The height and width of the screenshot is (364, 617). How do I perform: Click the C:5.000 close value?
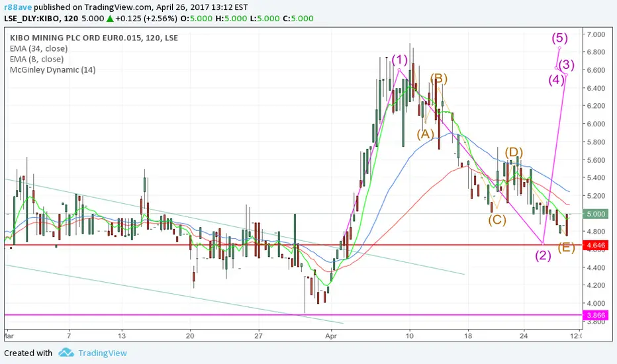tap(298, 19)
